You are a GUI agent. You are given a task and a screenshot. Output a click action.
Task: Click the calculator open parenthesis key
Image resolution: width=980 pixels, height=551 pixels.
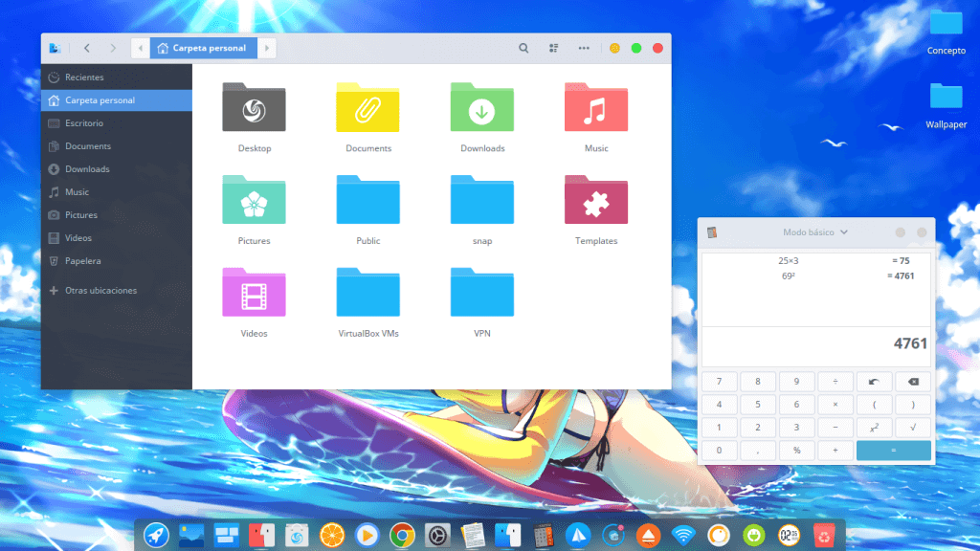pyautogui.click(x=874, y=405)
